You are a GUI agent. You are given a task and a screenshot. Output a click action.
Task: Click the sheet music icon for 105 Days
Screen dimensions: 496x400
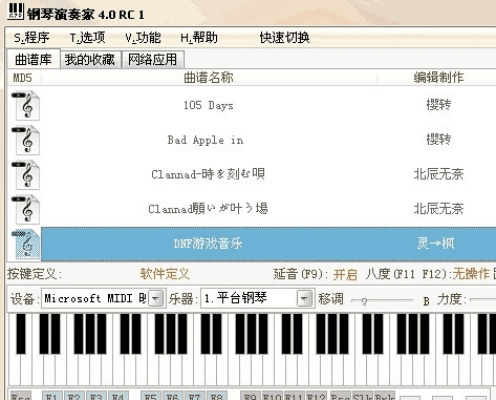pos(26,105)
